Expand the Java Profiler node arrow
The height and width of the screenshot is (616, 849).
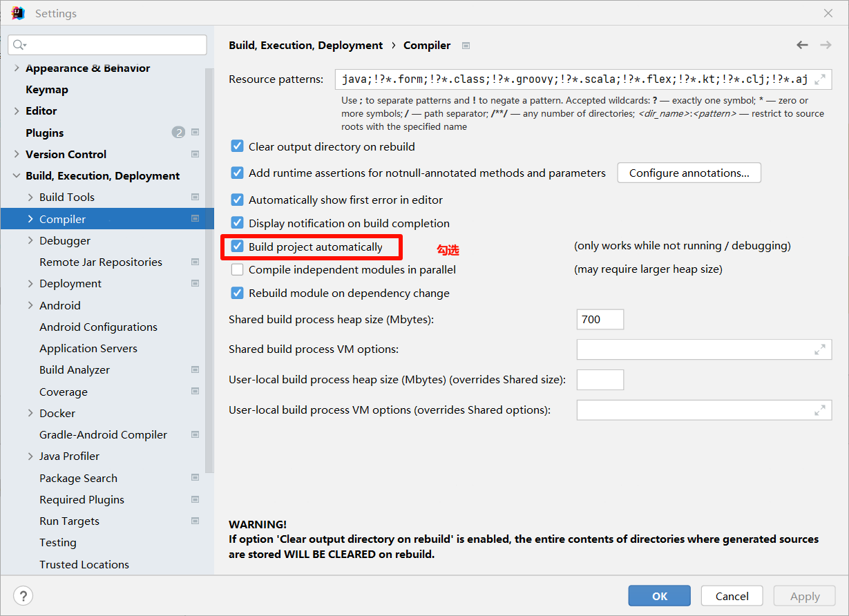(x=30, y=456)
